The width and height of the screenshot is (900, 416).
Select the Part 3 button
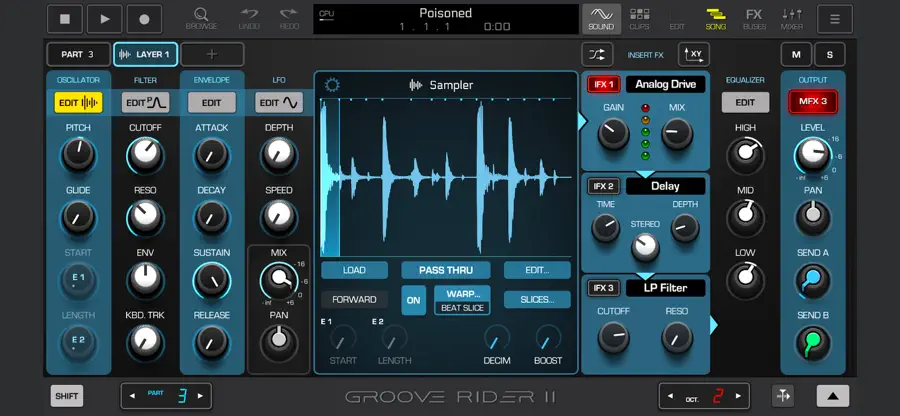pyautogui.click(x=79, y=55)
